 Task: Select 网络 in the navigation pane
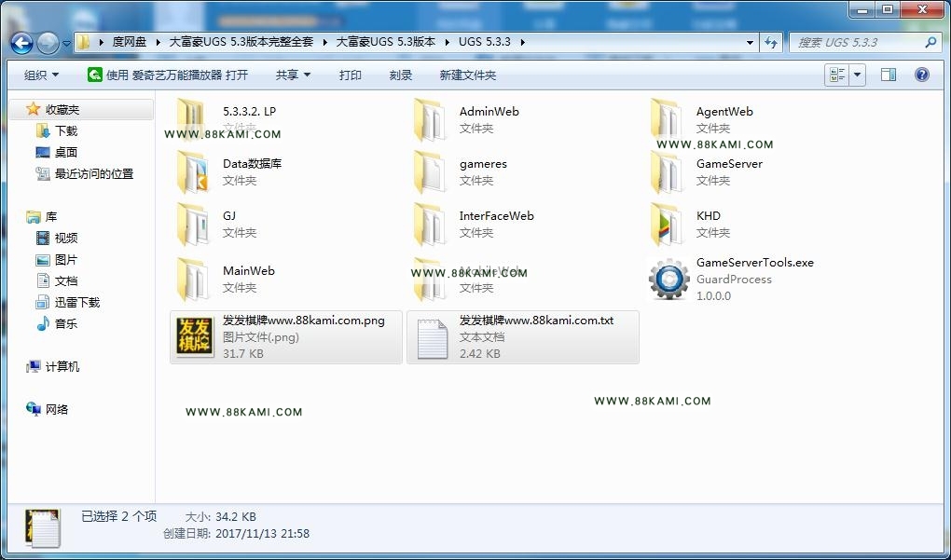point(57,410)
